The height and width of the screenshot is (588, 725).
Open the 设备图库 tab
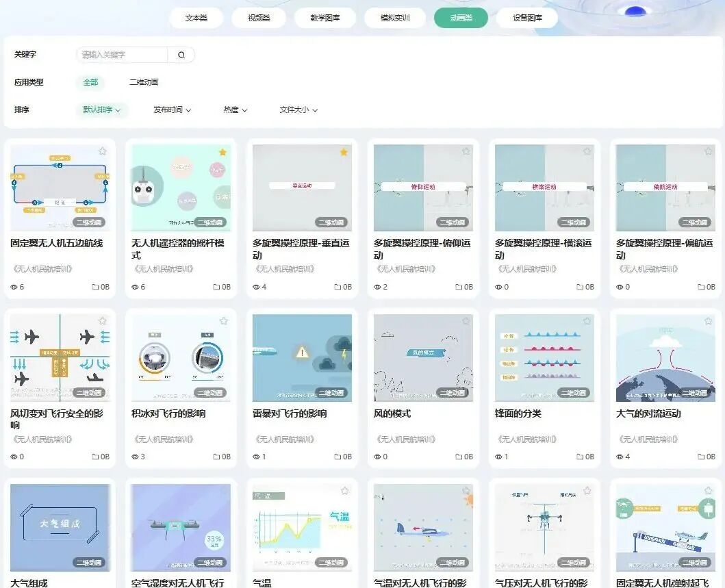tap(527, 18)
